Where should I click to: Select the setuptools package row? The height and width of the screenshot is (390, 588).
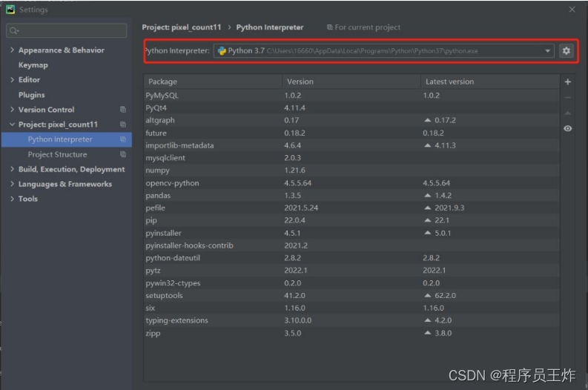[x=351, y=296]
